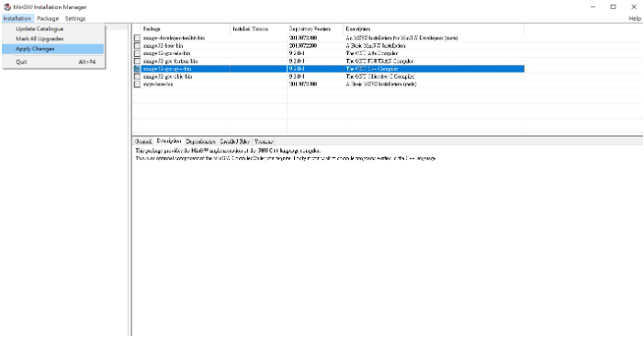
Task: Toggle the mingw32-gcc-ada-bin checkbox
Action: click(x=137, y=53)
